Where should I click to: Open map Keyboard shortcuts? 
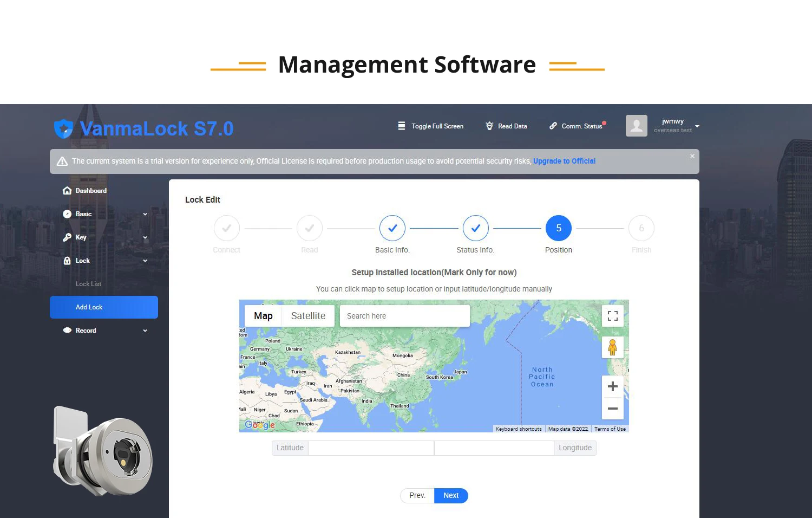(x=519, y=429)
